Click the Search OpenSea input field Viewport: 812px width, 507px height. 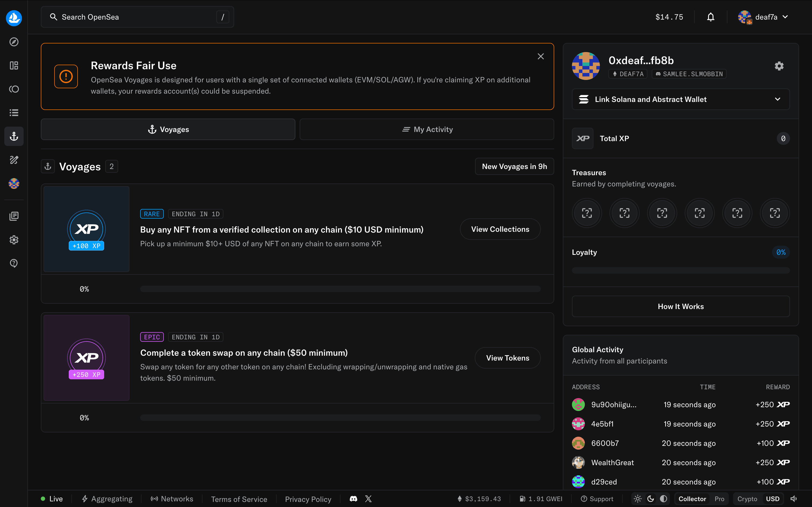(134, 17)
